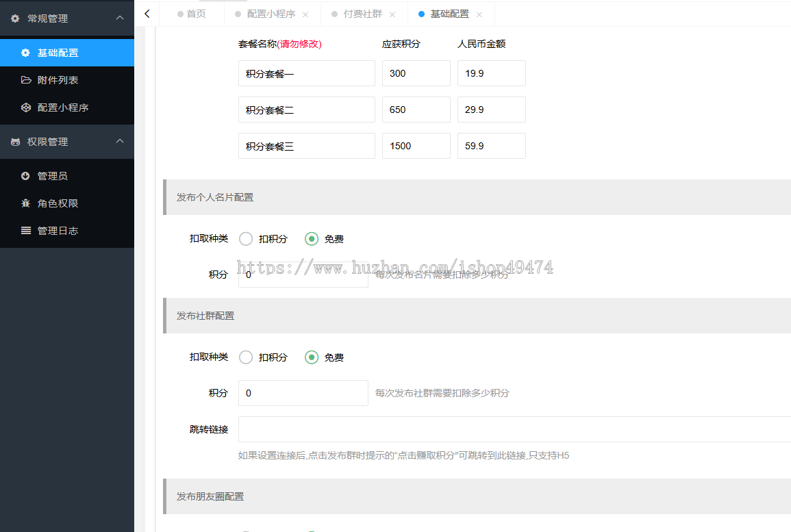Click the points field showing 650
Screen dimensions: 791x532
416,110
